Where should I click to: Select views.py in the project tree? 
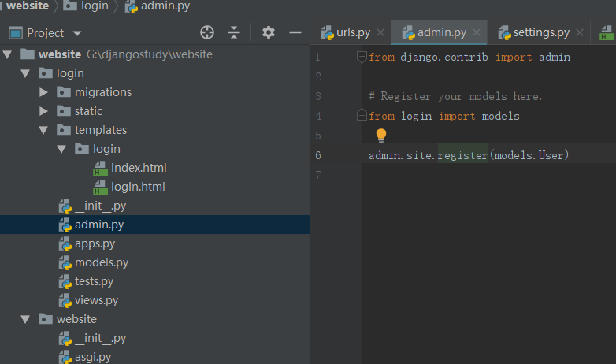[x=96, y=300]
